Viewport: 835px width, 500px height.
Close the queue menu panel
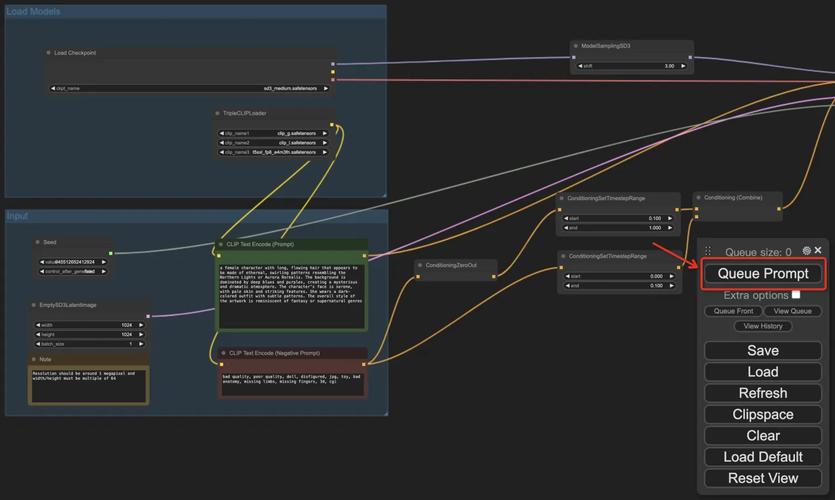tap(818, 250)
